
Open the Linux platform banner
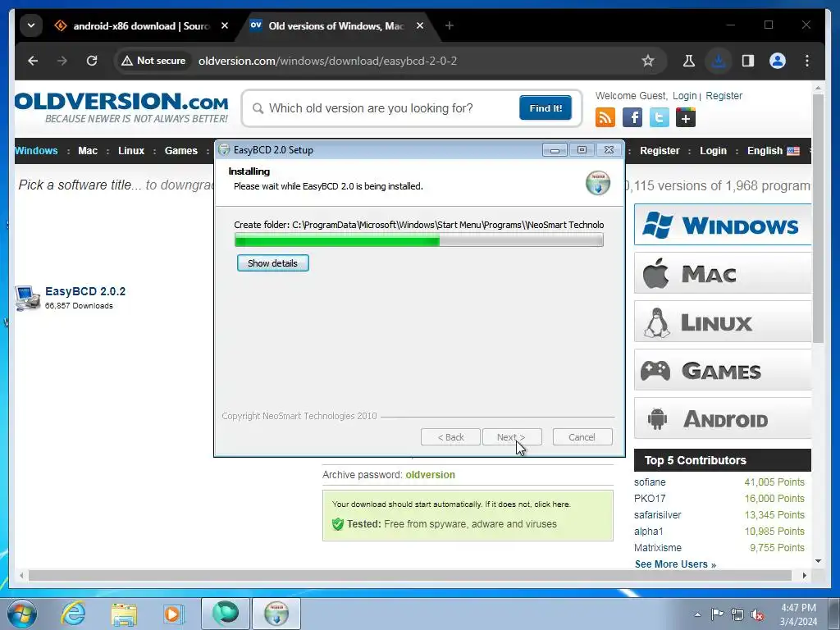pos(723,322)
